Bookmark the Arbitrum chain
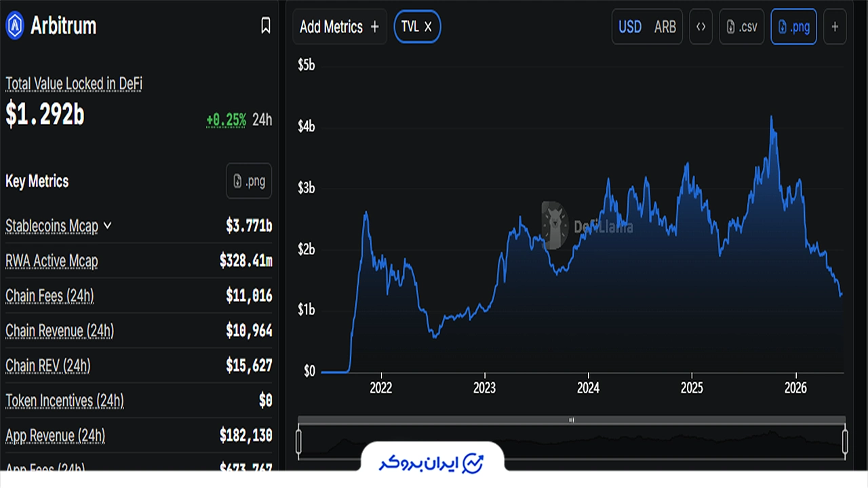Viewport: 868px width, 488px height. pos(266,26)
